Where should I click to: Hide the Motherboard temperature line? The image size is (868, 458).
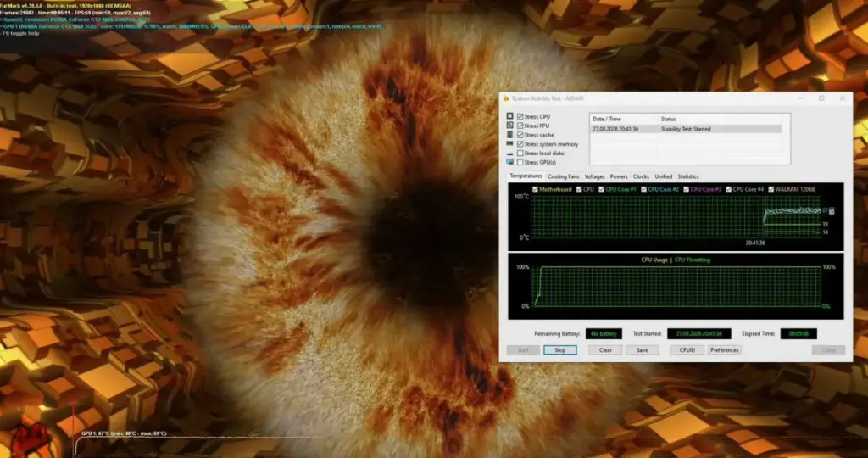[x=535, y=189]
